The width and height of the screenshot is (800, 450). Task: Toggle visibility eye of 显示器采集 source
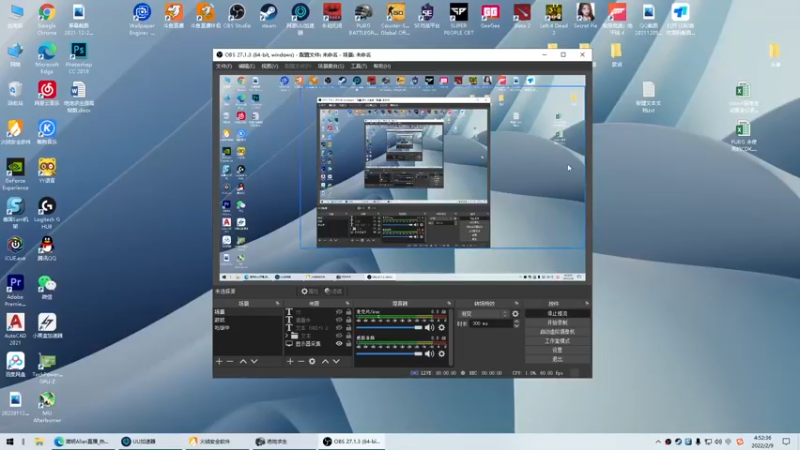tap(339, 344)
